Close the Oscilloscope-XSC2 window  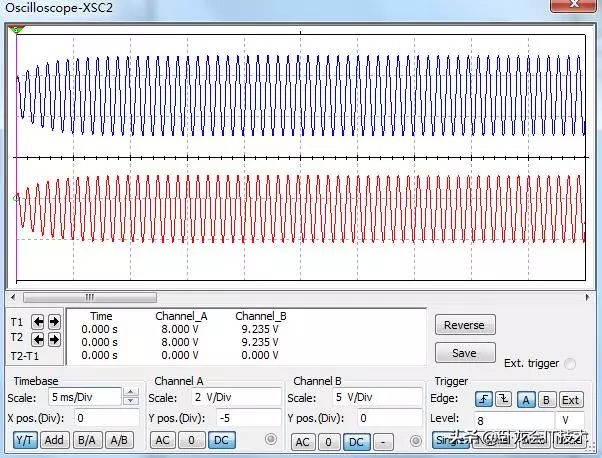574,5
